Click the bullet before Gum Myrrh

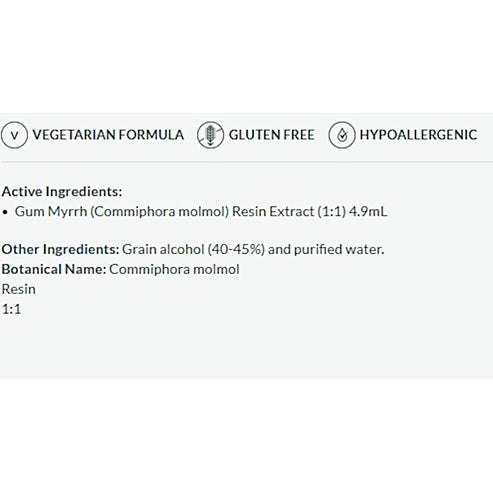pyautogui.click(x=5, y=212)
